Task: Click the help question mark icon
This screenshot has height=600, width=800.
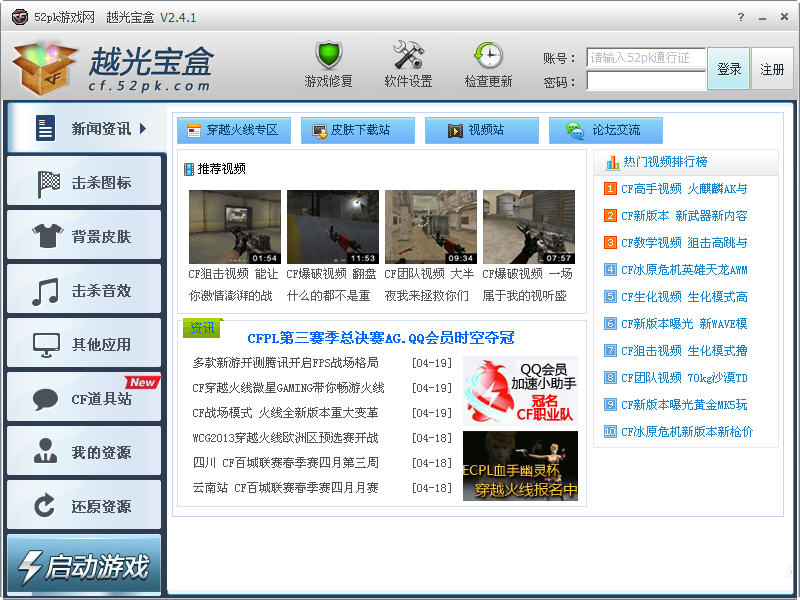Action: [740, 17]
